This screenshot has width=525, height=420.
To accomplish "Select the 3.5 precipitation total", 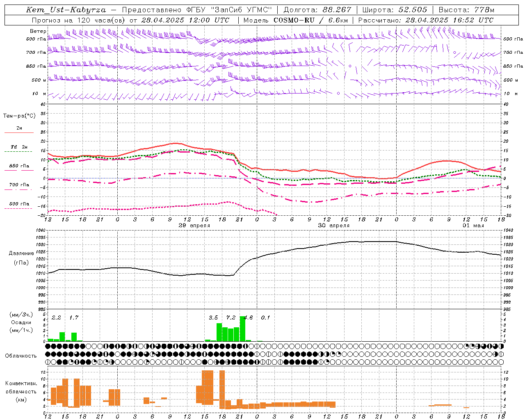I will 213,317.
